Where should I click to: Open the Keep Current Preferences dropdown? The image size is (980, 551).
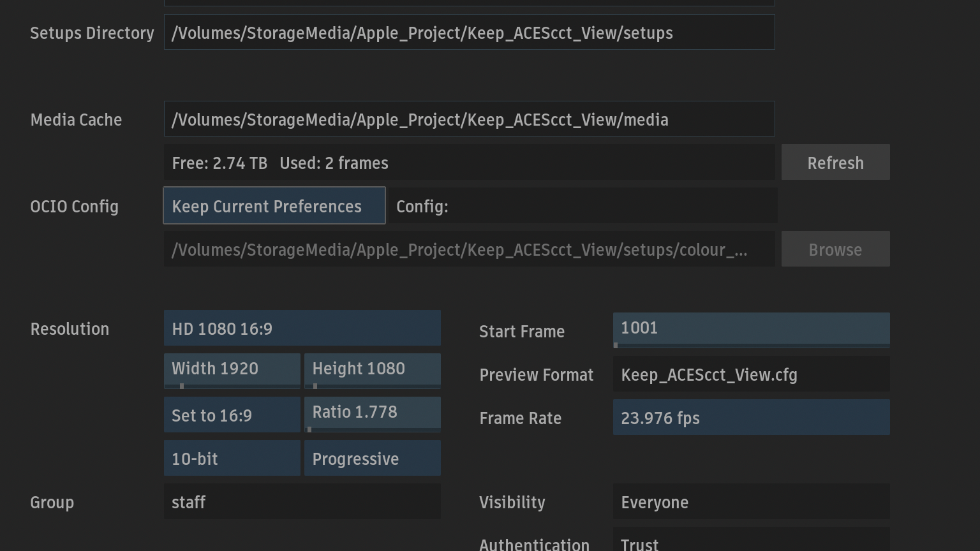pos(274,206)
